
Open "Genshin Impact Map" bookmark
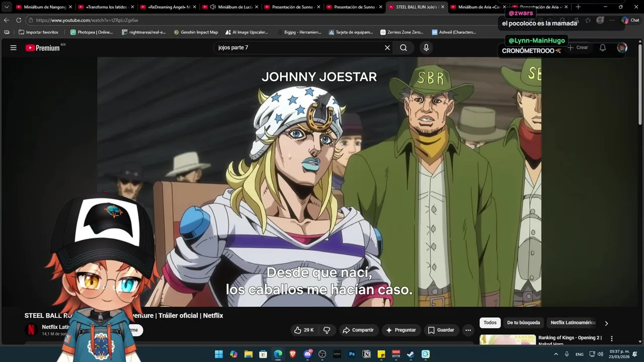tap(196, 32)
